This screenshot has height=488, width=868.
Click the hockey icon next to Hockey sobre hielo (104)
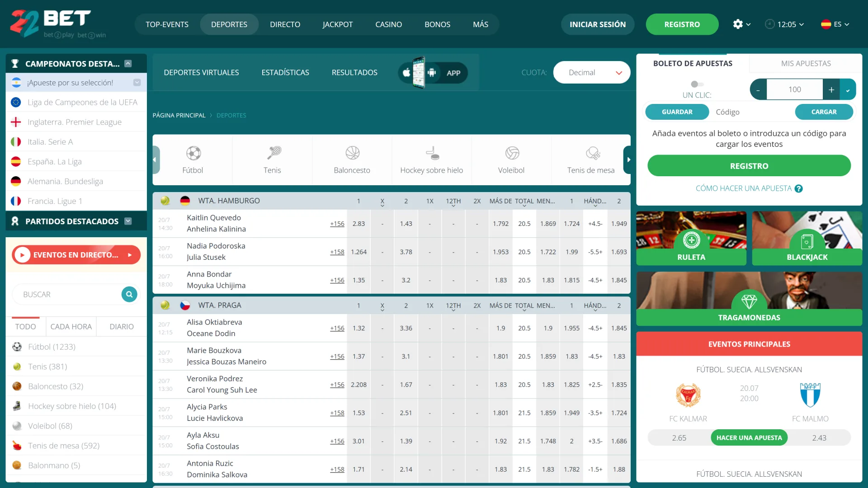pos(17,406)
